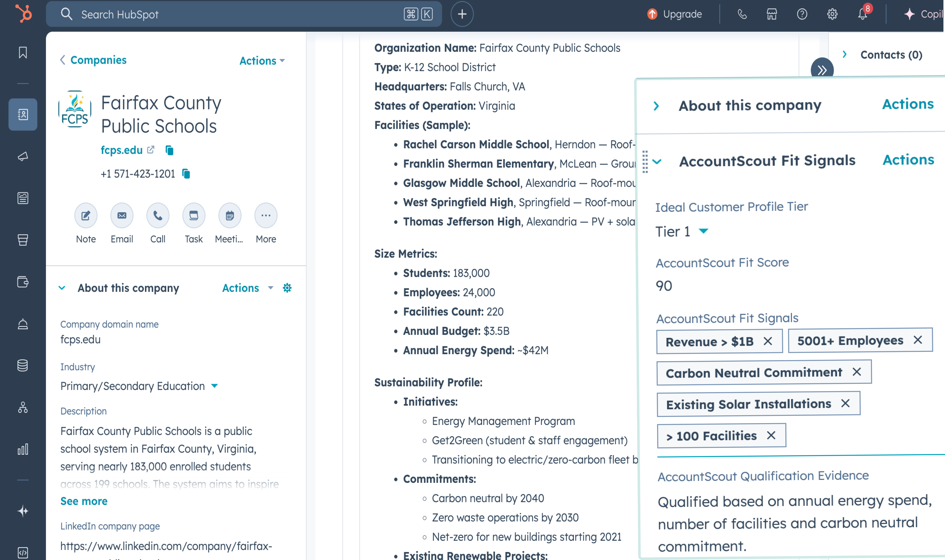The width and height of the screenshot is (945, 560).
Task: Open the Data Management database icon
Action: (23, 365)
